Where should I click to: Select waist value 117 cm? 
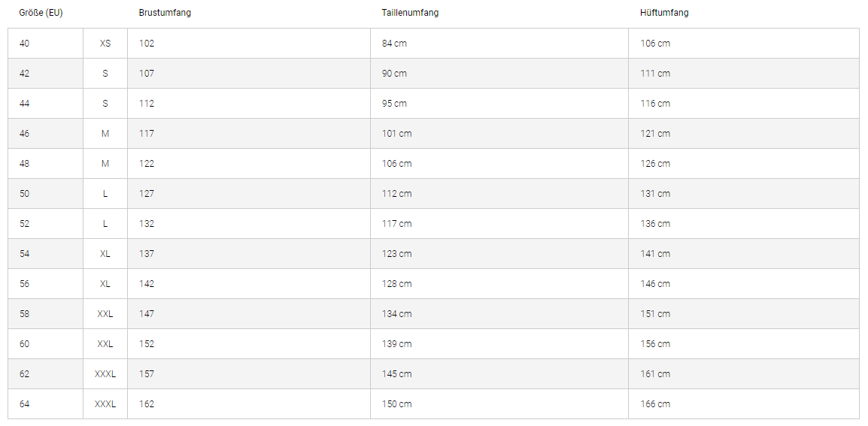tap(397, 223)
